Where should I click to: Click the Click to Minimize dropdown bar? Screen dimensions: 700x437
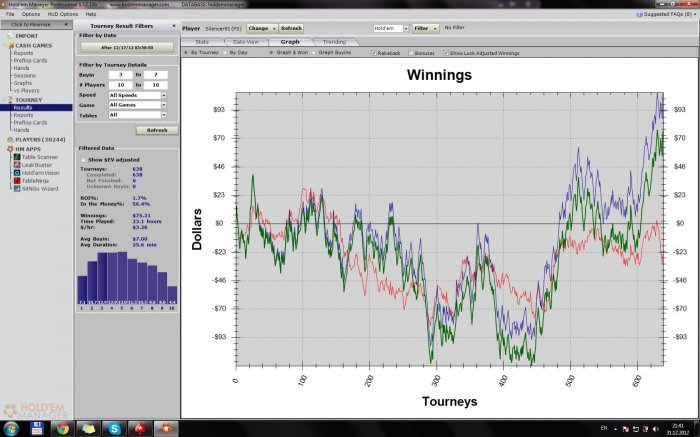pos(36,25)
